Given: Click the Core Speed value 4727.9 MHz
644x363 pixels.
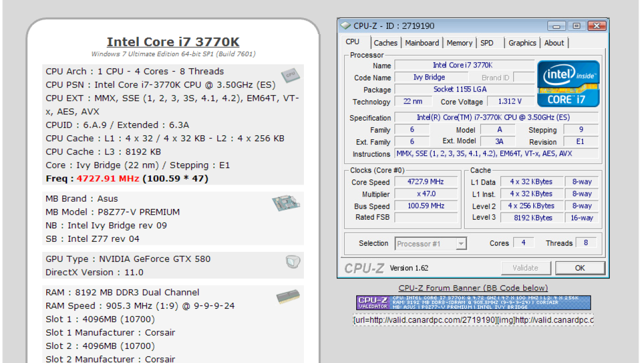Looking at the screenshot, I should coord(426,182).
